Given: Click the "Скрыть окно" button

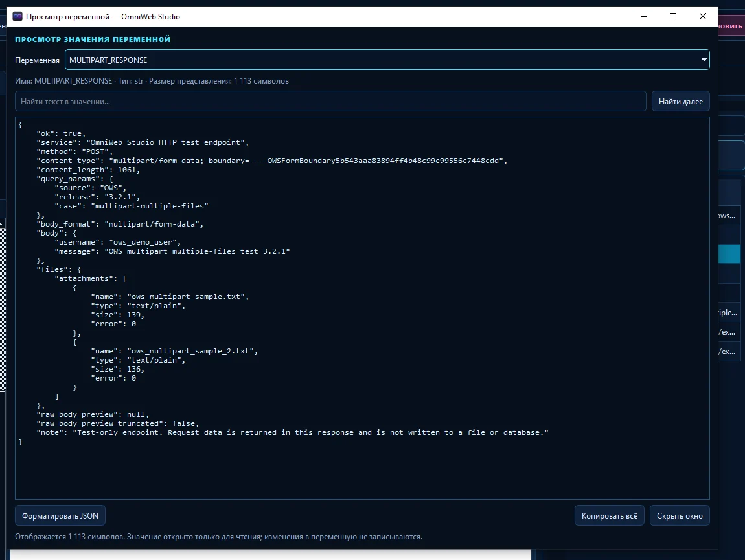Looking at the screenshot, I should click(680, 516).
